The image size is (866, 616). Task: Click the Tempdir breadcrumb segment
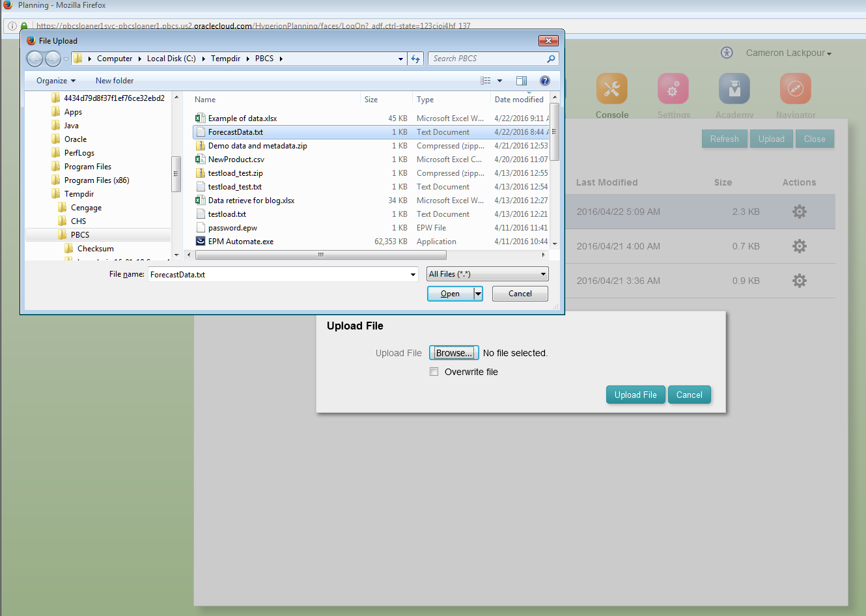(225, 59)
